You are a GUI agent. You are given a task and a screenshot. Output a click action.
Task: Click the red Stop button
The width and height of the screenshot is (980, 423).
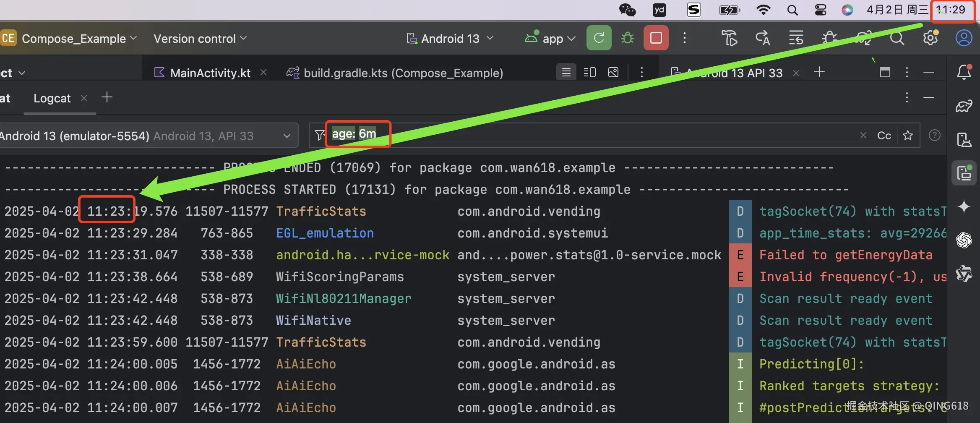pos(656,38)
